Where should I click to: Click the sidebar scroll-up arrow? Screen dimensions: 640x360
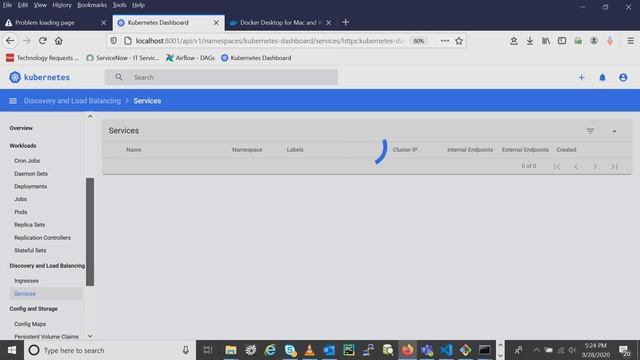point(90,117)
